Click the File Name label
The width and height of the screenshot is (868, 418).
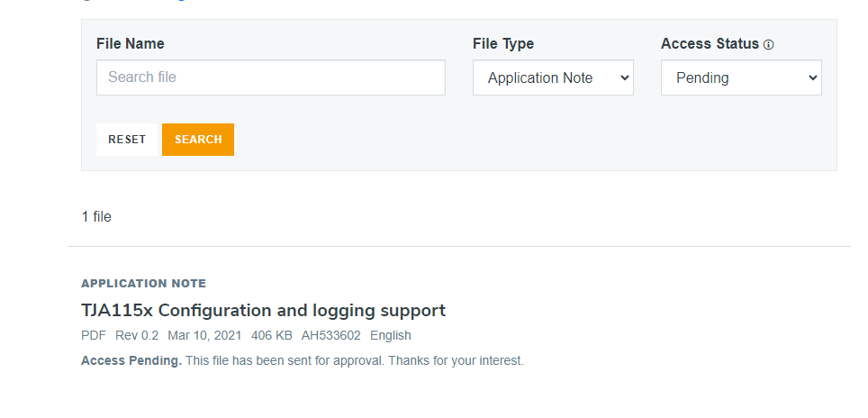131,43
